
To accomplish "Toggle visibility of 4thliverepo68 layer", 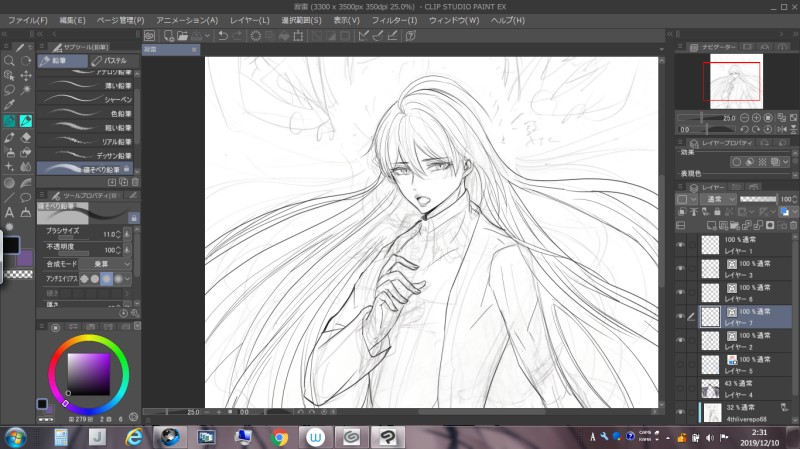I will 680,412.
